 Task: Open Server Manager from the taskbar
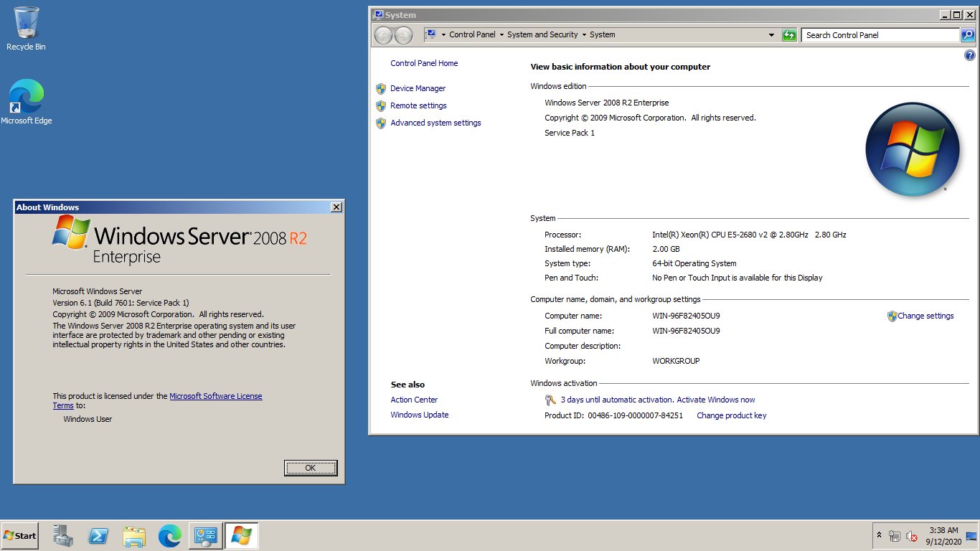click(62, 535)
